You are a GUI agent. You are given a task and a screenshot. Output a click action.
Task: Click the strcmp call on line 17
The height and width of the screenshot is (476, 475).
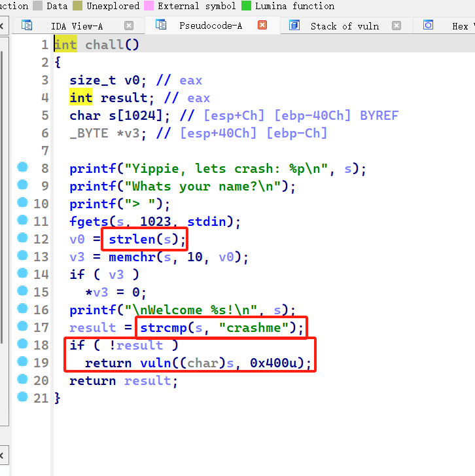click(164, 327)
